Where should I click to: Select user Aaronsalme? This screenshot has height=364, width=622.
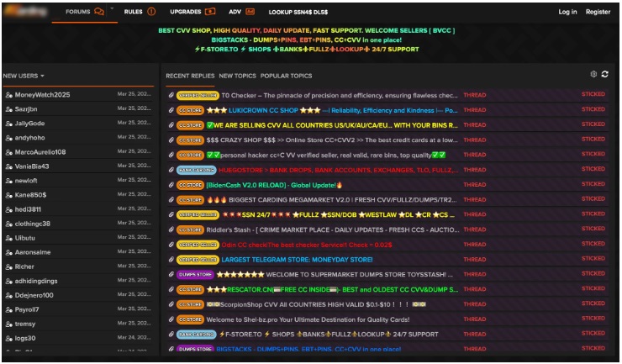tap(33, 252)
